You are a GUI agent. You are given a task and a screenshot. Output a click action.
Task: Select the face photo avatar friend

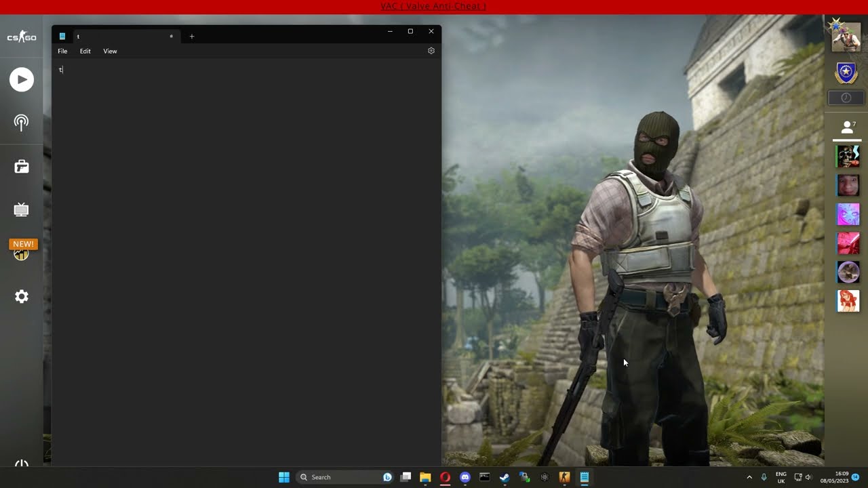848,185
